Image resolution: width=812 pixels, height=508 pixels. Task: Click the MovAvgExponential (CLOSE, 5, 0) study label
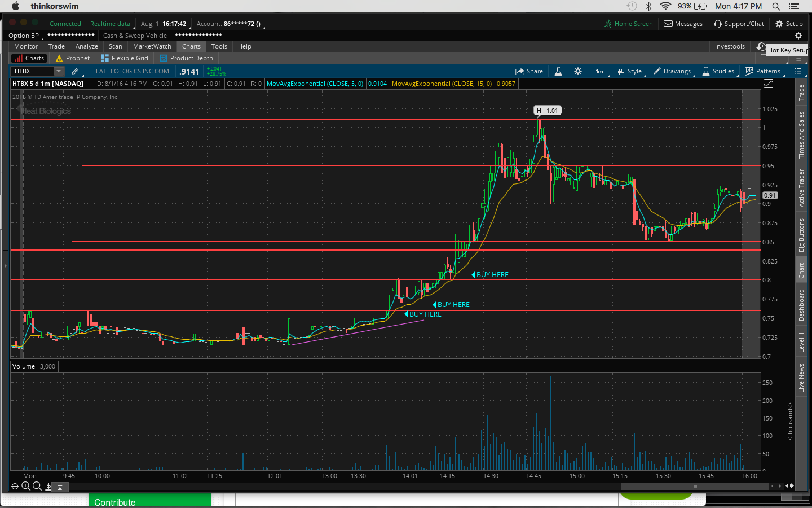[315, 84]
